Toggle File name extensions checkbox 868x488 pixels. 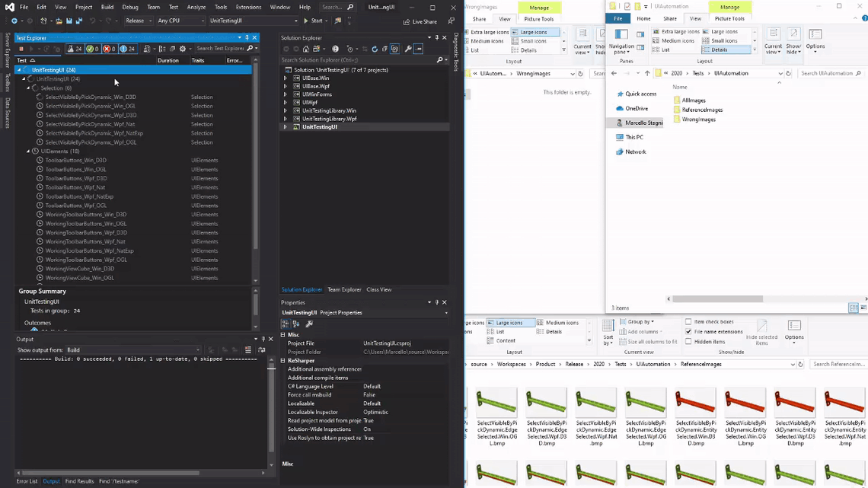pyautogui.click(x=688, y=332)
